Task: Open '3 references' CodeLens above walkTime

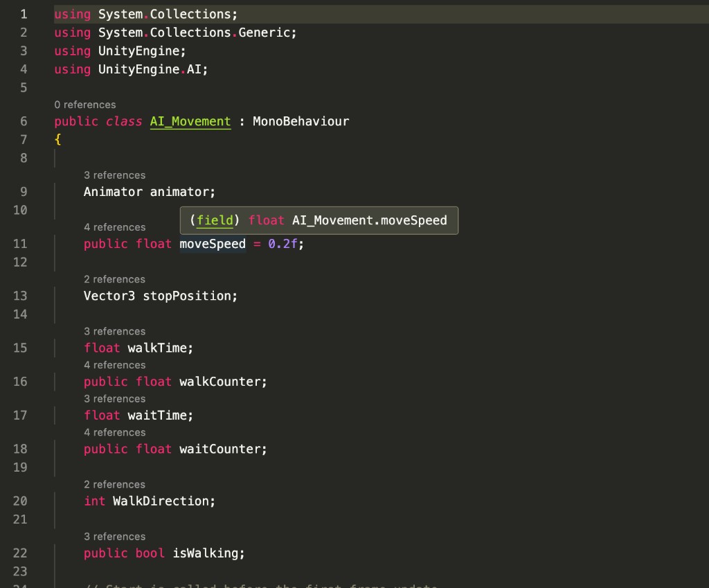Action: click(114, 331)
